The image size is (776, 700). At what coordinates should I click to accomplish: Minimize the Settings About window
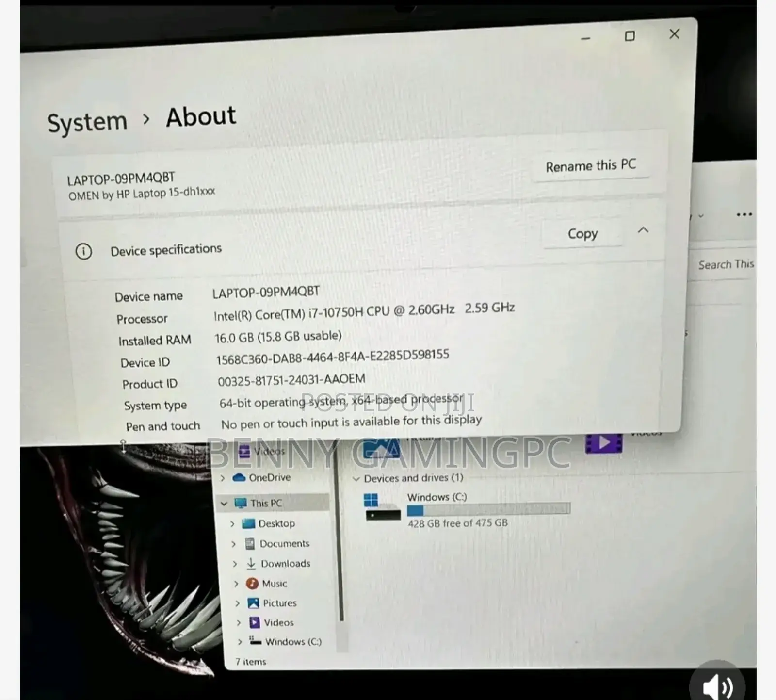pos(586,38)
